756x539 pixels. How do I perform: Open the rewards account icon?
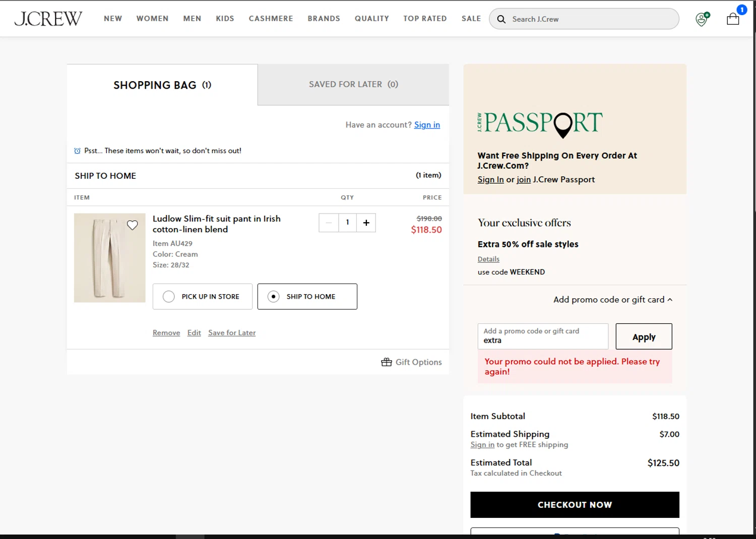[702, 19]
